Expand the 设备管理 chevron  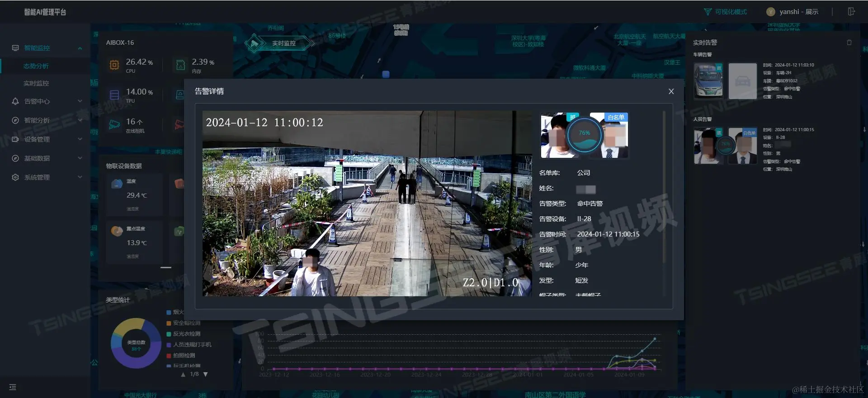tap(80, 139)
